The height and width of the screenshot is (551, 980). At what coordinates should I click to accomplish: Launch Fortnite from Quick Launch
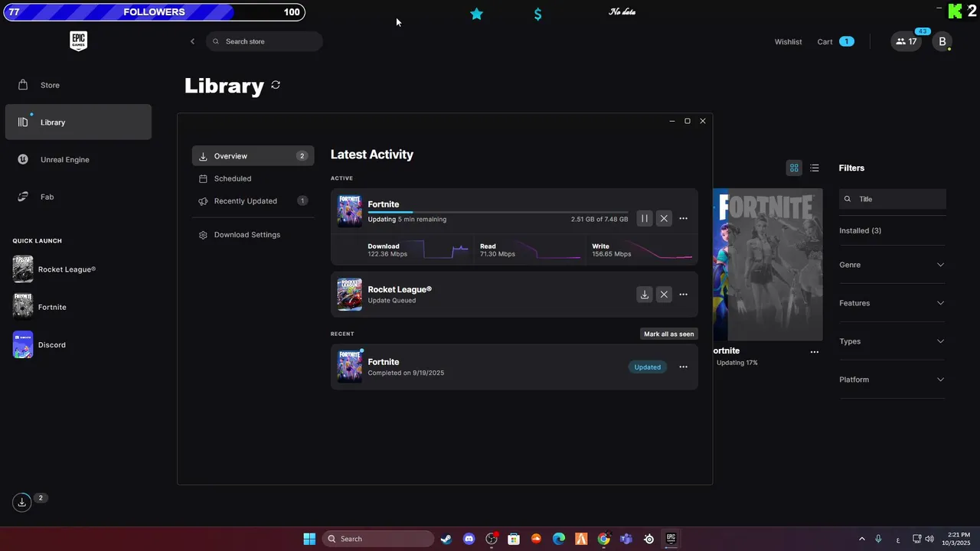40,307
